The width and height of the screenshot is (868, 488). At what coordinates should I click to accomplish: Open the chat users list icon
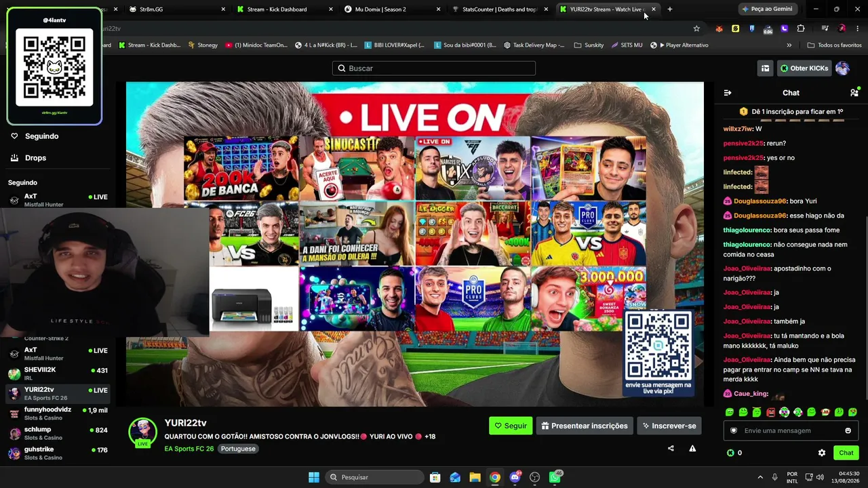[x=854, y=93]
